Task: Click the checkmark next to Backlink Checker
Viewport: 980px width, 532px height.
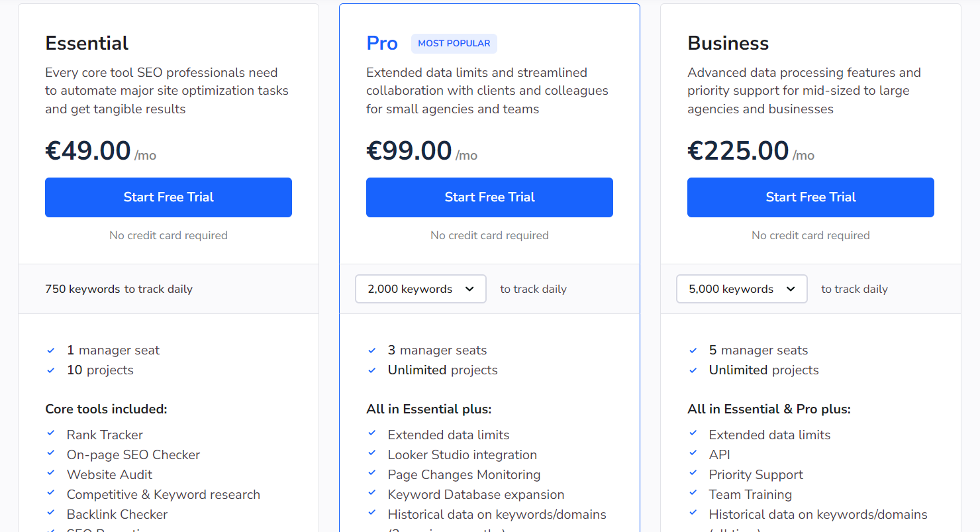Action: click(x=51, y=513)
